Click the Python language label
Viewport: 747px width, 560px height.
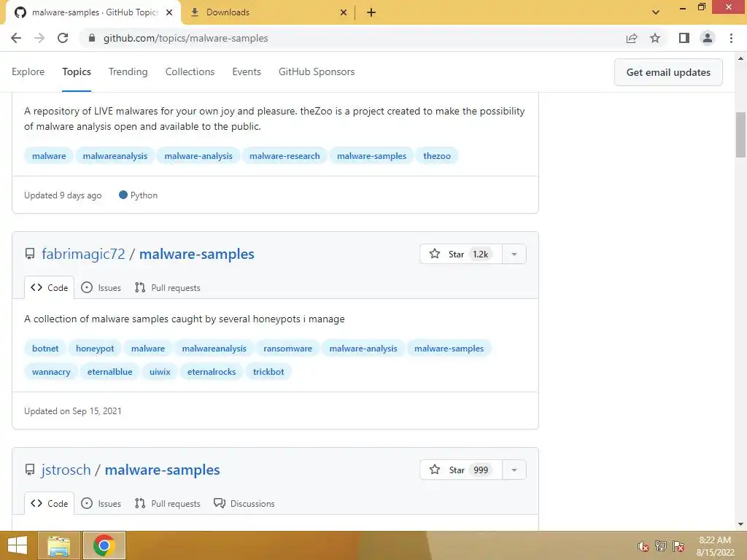click(138, 195)
